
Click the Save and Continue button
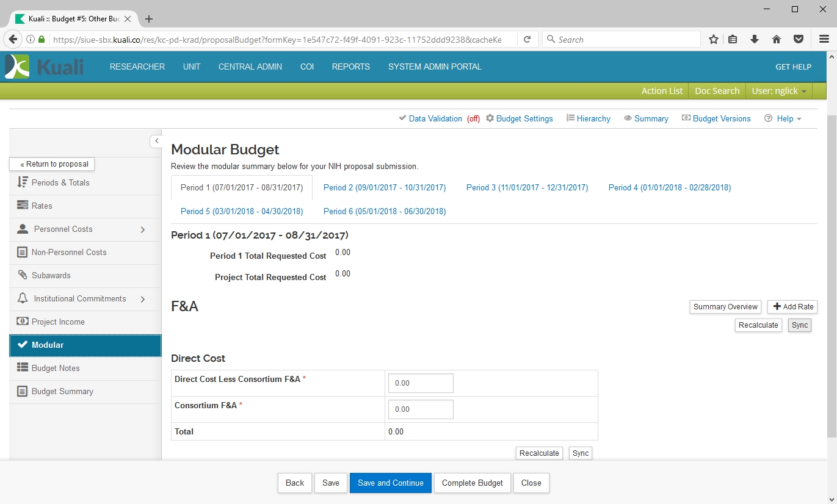pyautogui.click(x=390, y=483)
